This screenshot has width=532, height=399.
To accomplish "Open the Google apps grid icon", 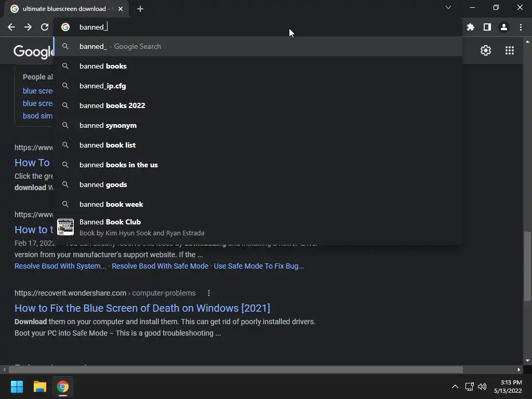I will [x=510, y=50].
